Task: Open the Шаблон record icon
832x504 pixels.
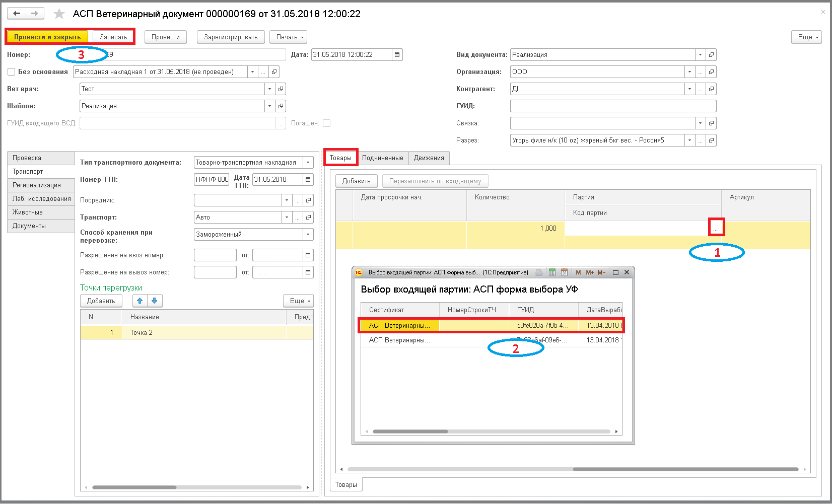Action: [x=281, y=106]
